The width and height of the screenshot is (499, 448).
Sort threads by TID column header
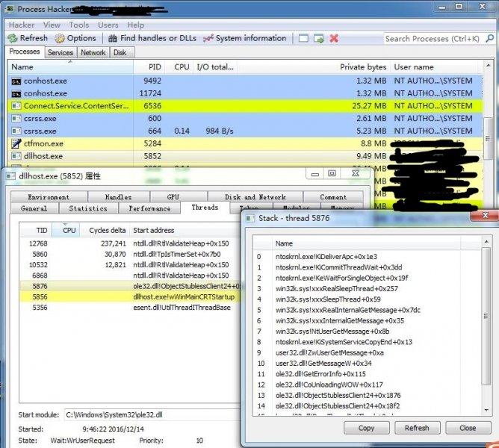click(x=36, y=230)
